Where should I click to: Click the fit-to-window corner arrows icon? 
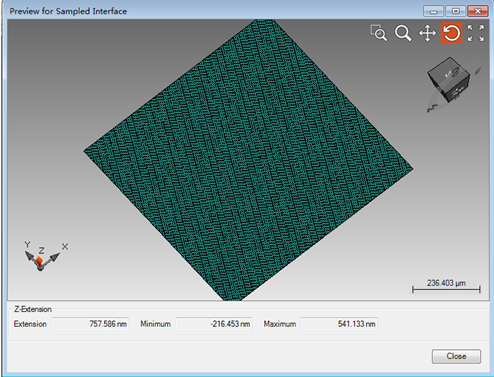click(x=476, y=33)
